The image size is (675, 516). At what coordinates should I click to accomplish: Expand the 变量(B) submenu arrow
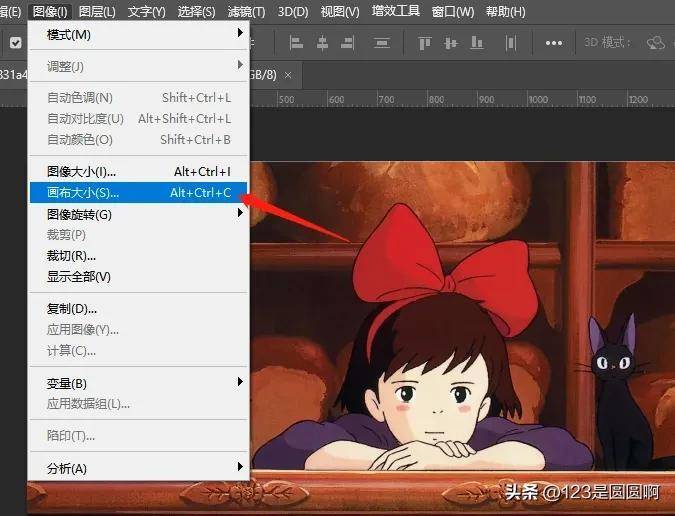tap(240, 382)
